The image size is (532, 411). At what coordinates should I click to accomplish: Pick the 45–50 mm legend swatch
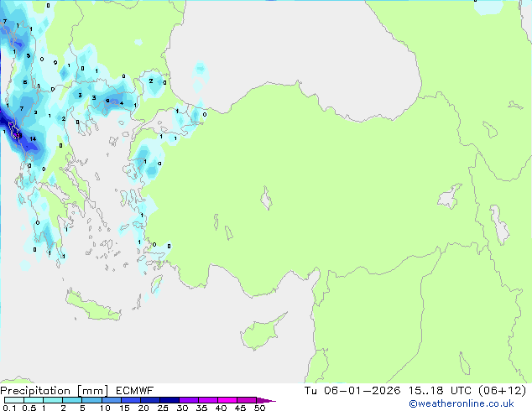click(x=247, y=400)
